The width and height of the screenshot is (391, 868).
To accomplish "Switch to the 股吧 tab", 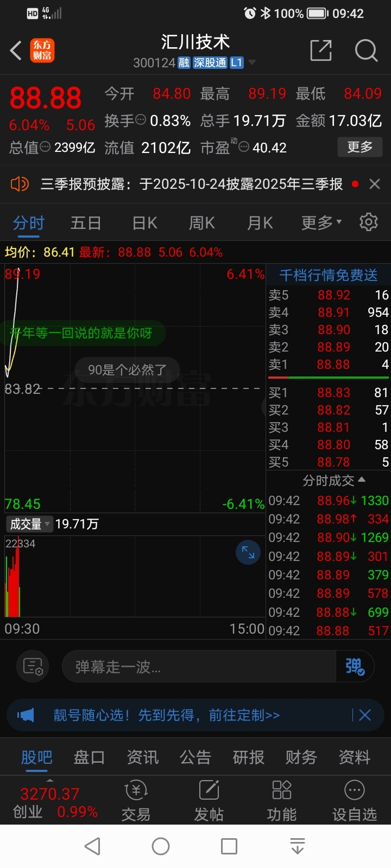I will [36, 757].
